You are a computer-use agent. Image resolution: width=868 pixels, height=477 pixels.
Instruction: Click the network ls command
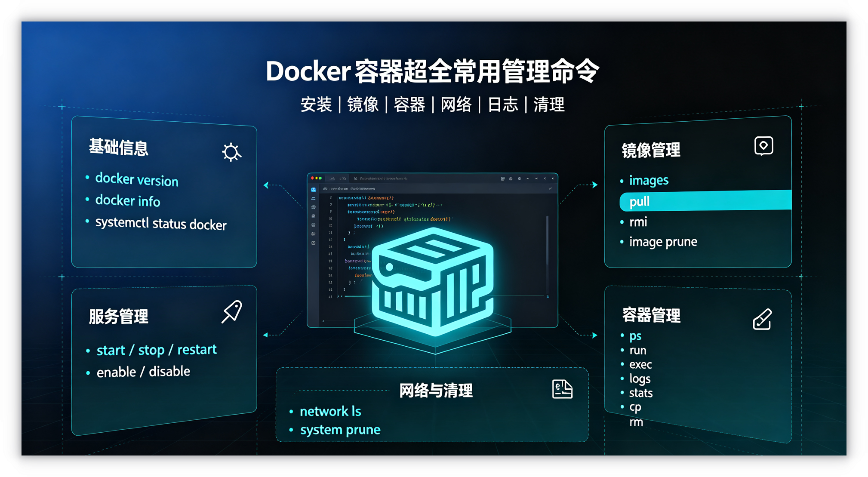tap(330, 412)
